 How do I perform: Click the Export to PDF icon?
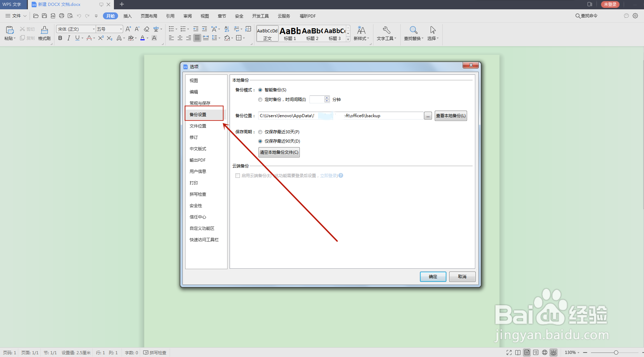[53, 16]
